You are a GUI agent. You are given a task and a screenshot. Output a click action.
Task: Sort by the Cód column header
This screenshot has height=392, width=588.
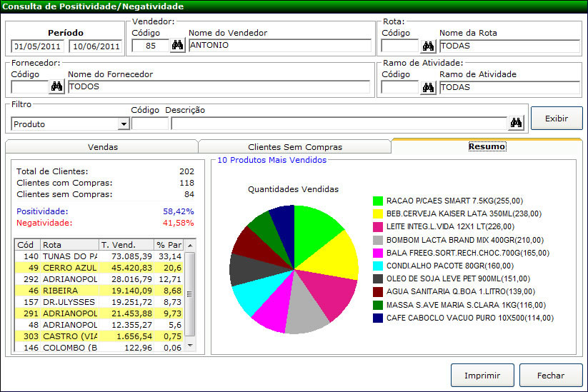(27, 245)
